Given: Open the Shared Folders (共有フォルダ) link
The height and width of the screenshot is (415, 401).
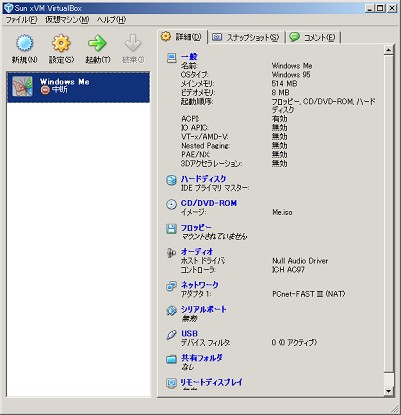Looking at the screenshot, I should [x=202, y=358].
